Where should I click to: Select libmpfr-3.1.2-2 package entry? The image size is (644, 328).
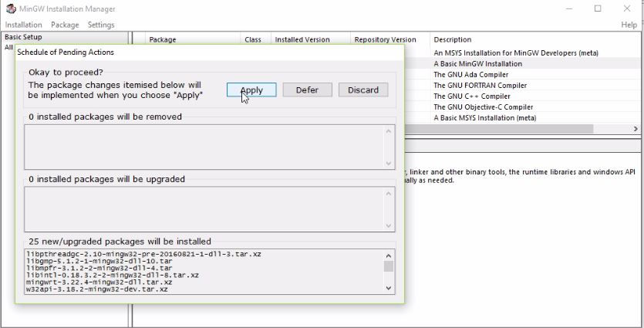click(x=99, y=268)
